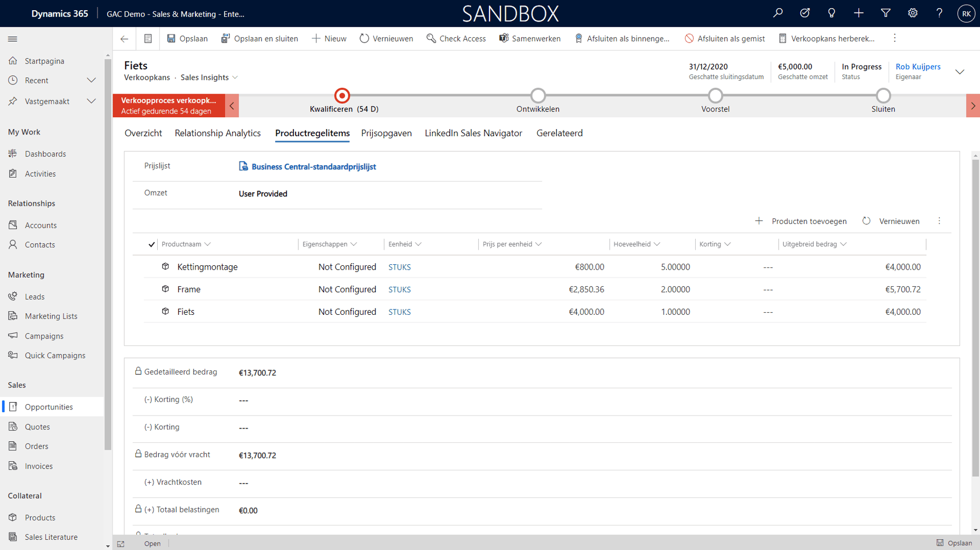
Task: Open the record set form icon
Action: tap(148, 39)
